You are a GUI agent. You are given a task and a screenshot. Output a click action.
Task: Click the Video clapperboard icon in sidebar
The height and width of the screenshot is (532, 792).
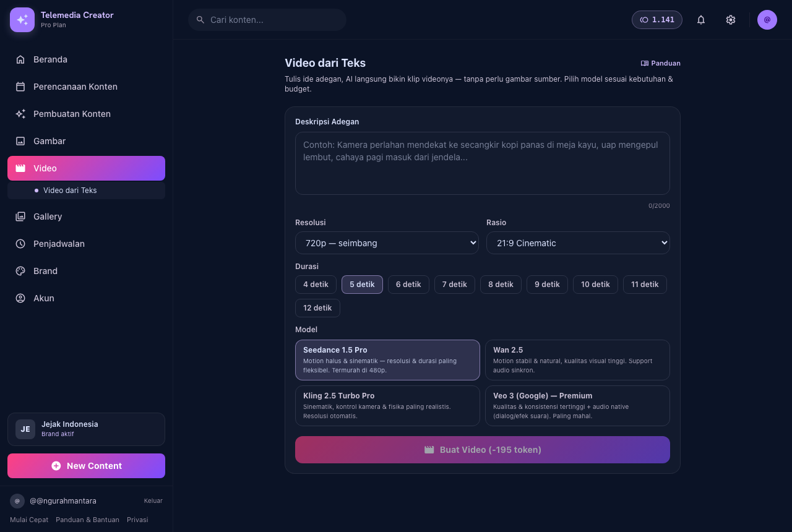click(x=20, y=168)
